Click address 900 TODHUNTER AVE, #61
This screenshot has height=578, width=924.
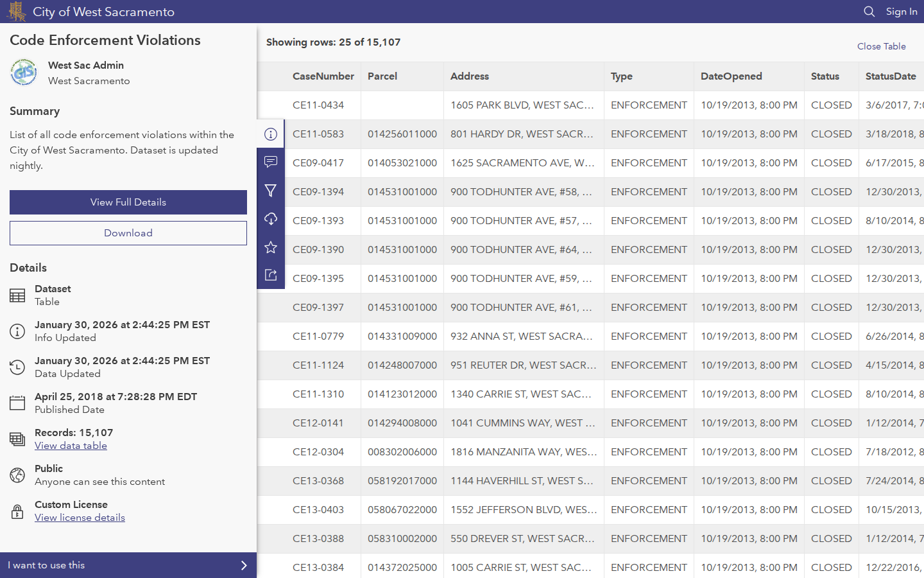(521, 308)
